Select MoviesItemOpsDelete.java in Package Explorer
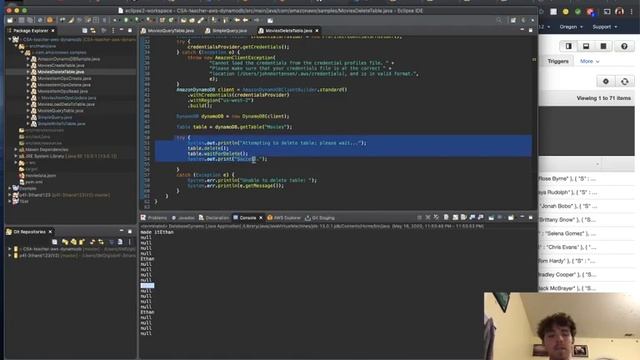Image resolution: width=640 pixels, height=360 pixels. [64, 85]
